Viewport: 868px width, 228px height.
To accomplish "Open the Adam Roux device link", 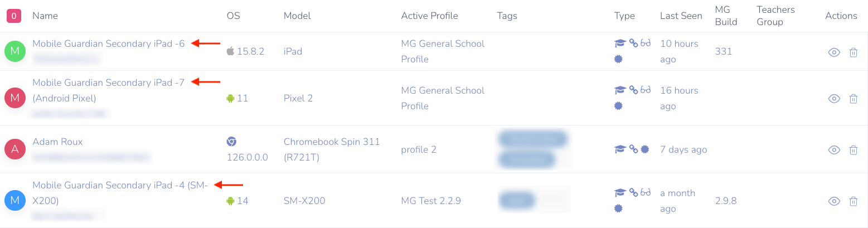I will (57, 142).
